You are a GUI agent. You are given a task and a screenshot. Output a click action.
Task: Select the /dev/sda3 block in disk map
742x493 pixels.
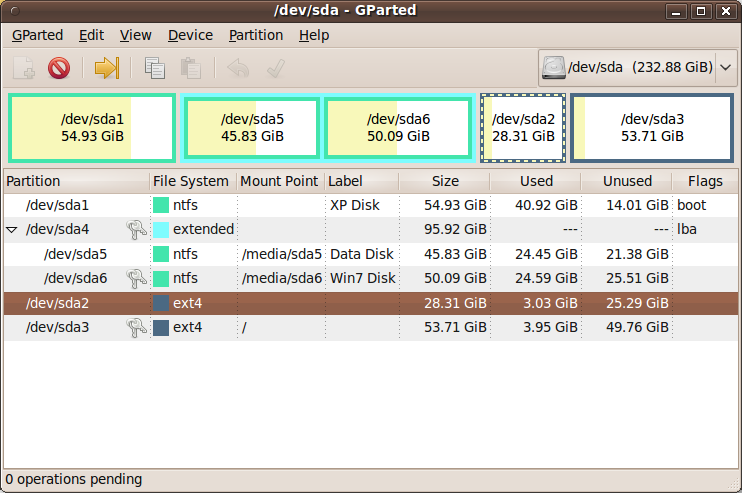point(652,128)
